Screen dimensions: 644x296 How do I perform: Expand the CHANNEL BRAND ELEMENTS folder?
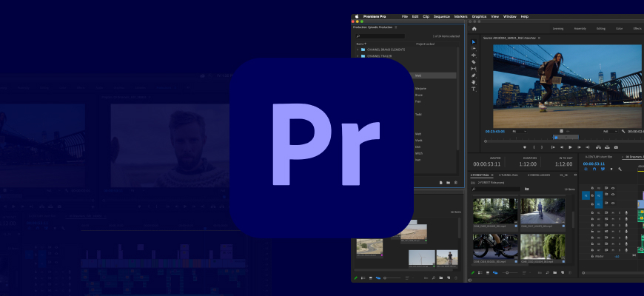358,50
